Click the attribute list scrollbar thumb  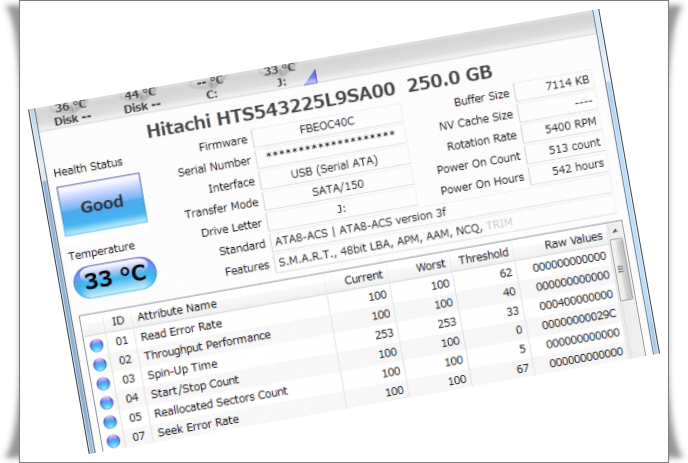click(620, 269)
